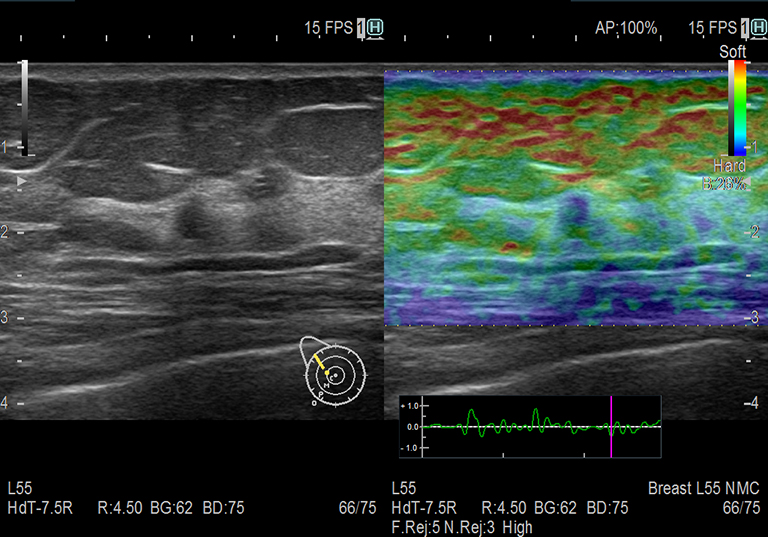The height and width of the screenshot is (537, 768).
Task: Click the grayscale bar on left image
Action: (25, 108)
